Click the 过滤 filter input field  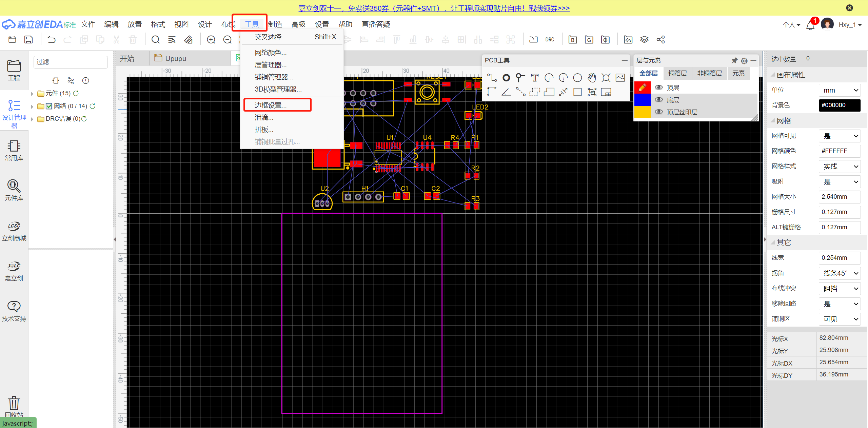(71, 62)
